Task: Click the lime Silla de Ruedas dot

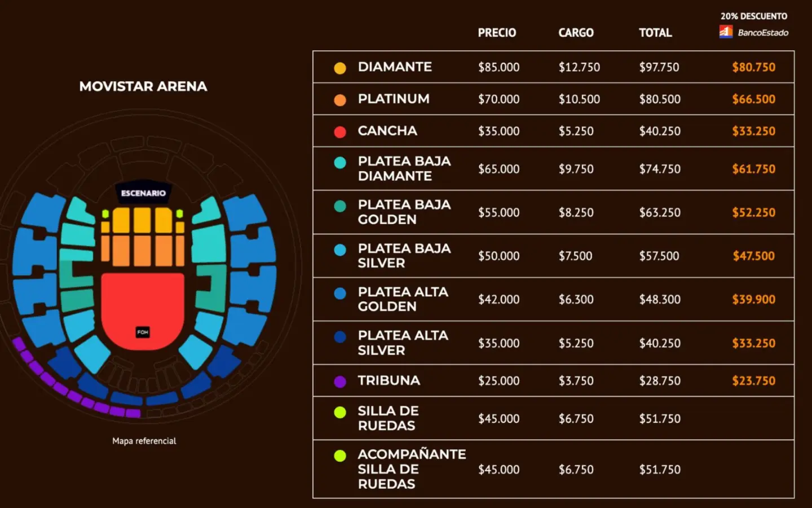Action: point(340,412)
